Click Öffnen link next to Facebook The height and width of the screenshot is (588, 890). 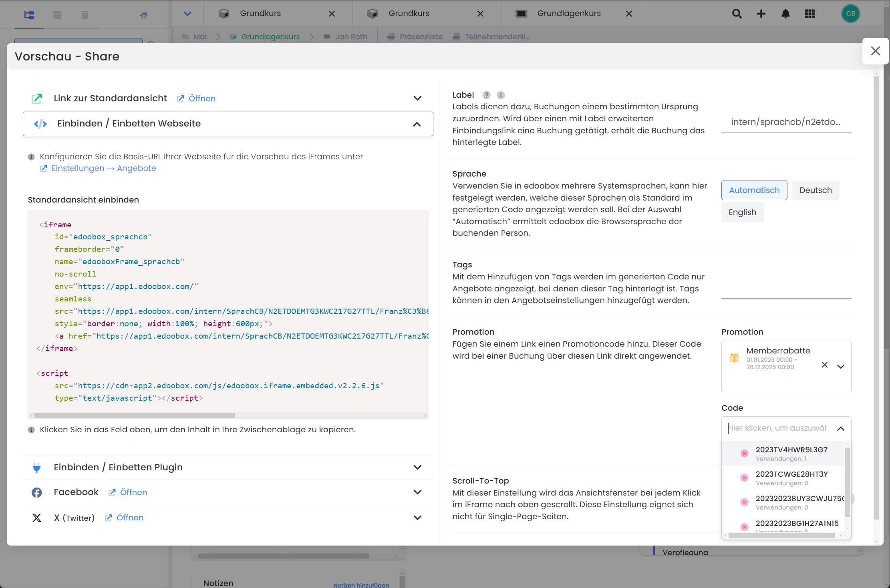click(133, 492)
